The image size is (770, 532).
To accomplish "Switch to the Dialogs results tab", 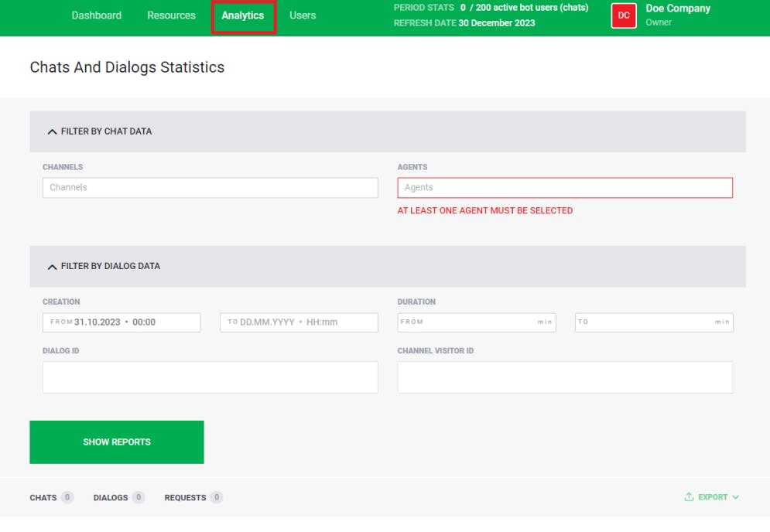I will (118, 497).
